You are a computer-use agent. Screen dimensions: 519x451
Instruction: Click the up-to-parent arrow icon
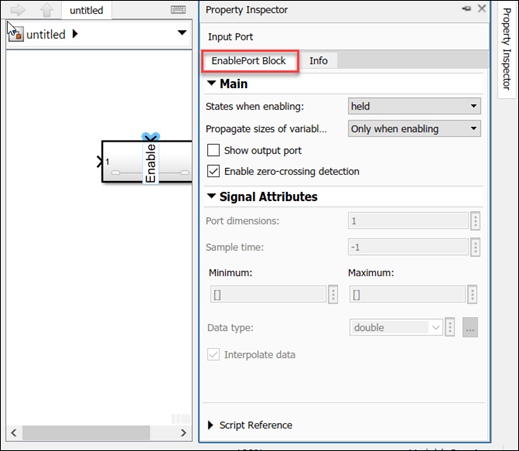tap(46, 10)
